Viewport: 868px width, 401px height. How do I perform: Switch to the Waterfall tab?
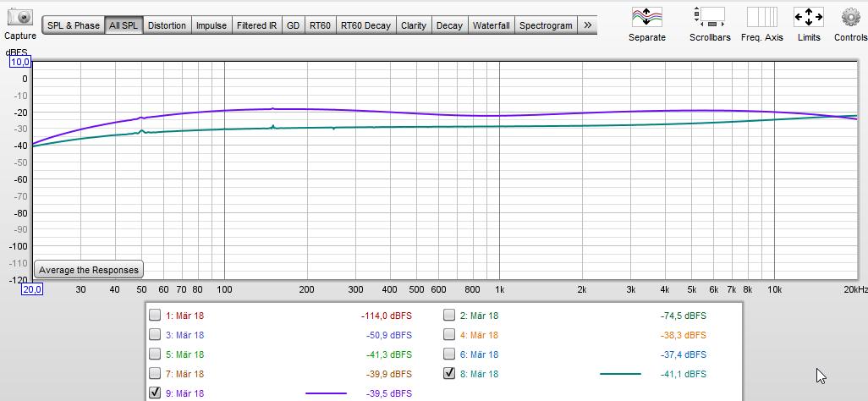point(491,25)
